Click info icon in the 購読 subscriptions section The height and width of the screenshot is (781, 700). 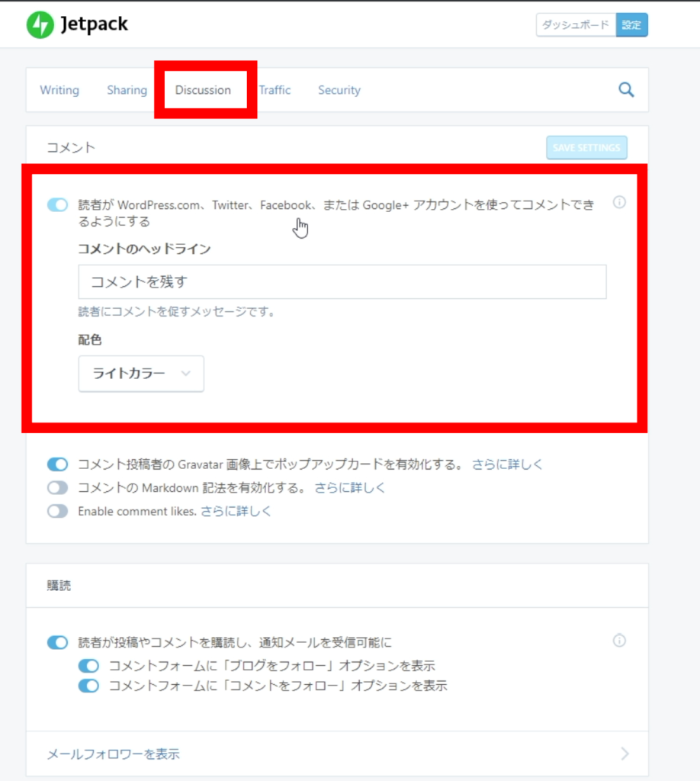click(x=619, y=641)
